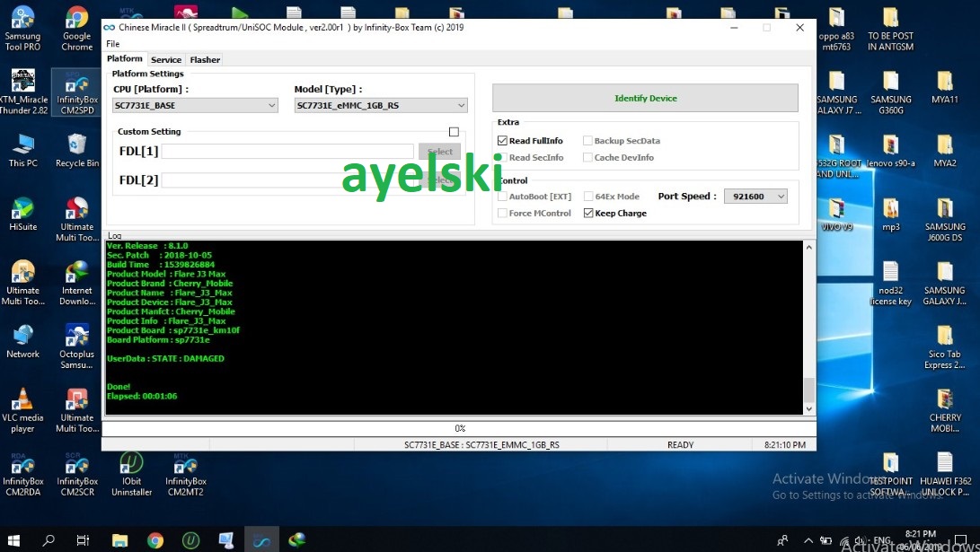Image resolution: width=980 pixels, height=552 pixels.
Task: Open CHERRY MOBI... desktop folder
Action: pyautogui.click(x=944, y=410)
